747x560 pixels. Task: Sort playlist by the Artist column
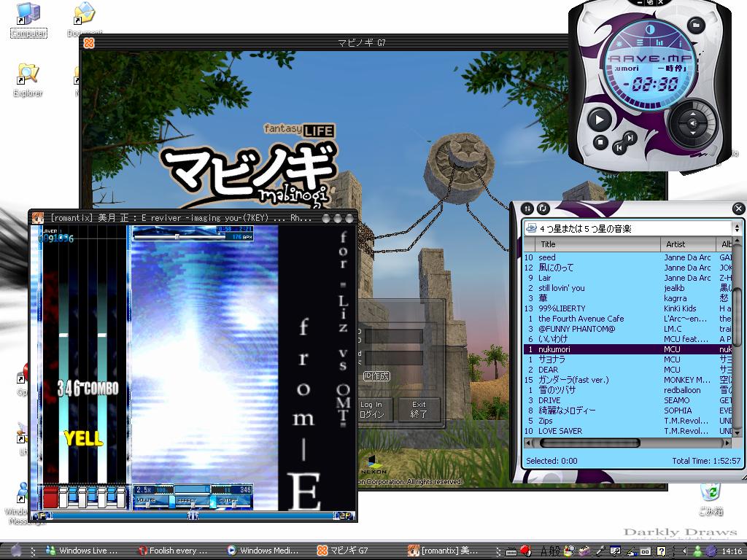(x=688, y=244)
